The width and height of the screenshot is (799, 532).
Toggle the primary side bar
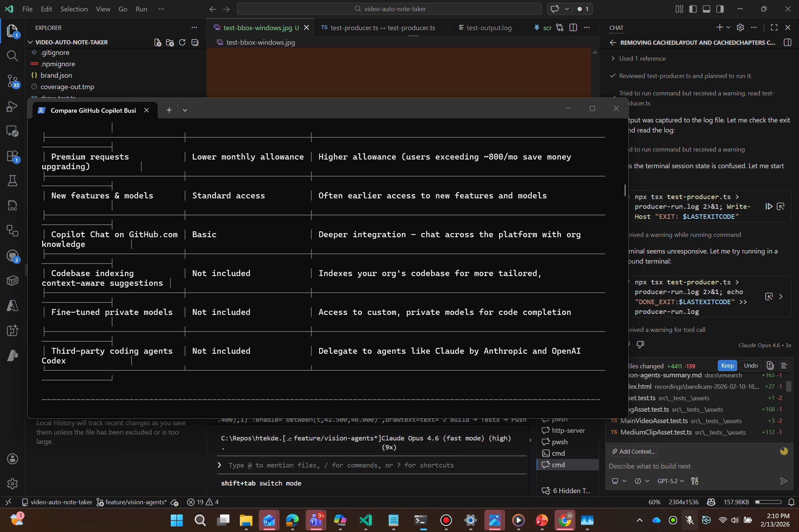click(x=693, y=9)
